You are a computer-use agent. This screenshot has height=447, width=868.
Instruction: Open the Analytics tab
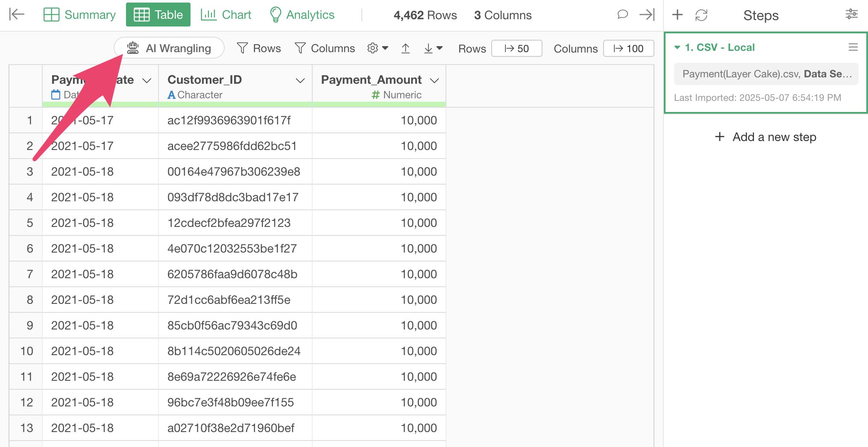click(x=302, y=15)
